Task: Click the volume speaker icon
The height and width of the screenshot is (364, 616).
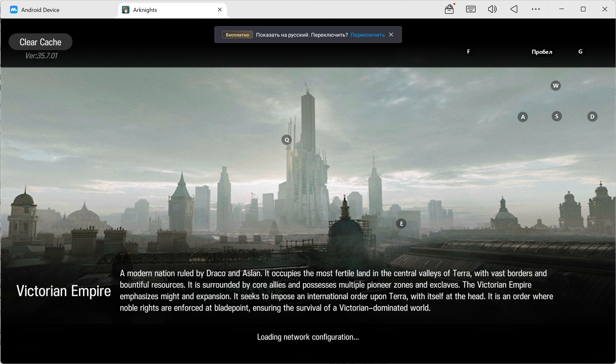Action: click(492, 9)
